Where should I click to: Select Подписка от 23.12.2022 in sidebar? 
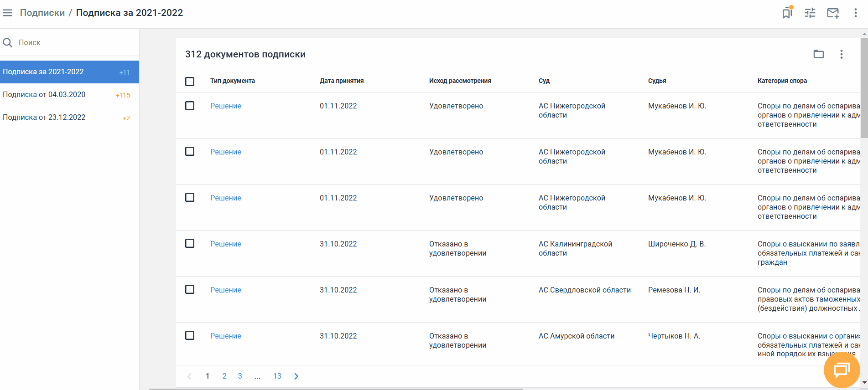pos(69,118)
